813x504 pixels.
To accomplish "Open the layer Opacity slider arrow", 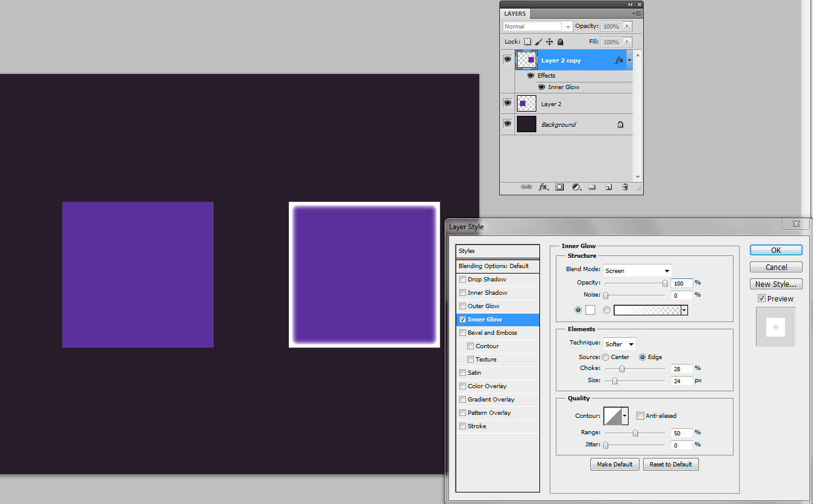I will point(627,26).
